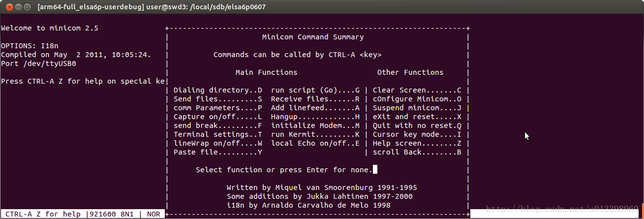This screenshot has width=644, height=219.
Task: Select 'run script (Go)....G' entry
Action: pyautogui.click(x=315, y=90)
